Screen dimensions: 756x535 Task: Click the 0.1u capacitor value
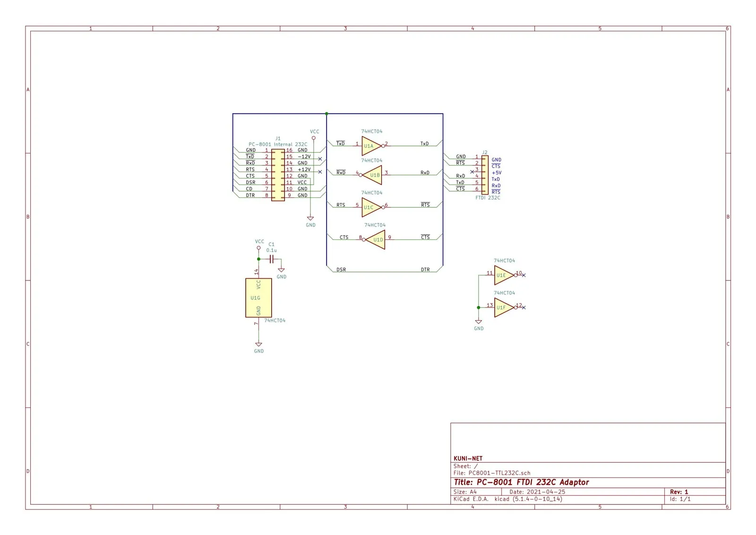[x=271, y=250]
